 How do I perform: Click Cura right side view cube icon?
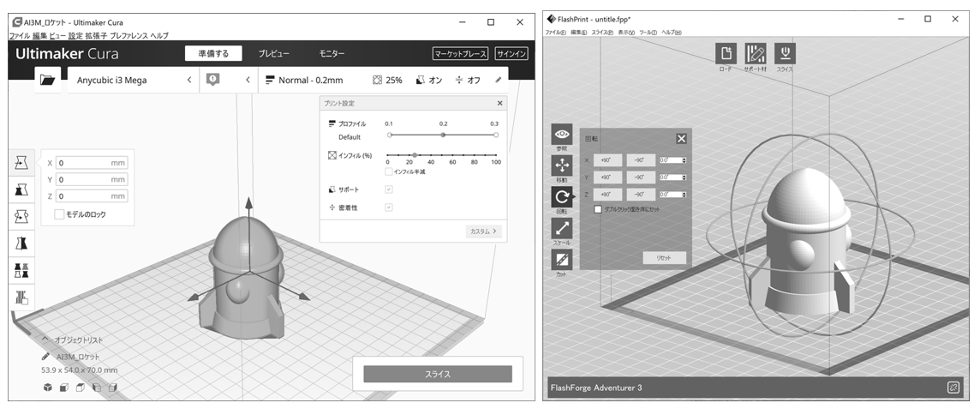click(112, 388)
